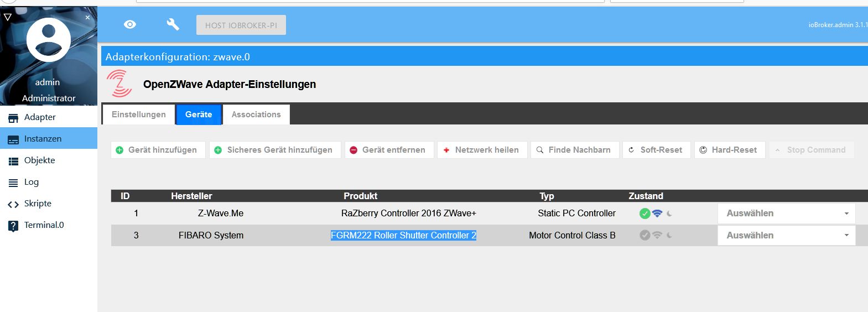
Task: Click 'RaZberry Controller 2016 ZWave+' cell
Action: (x=409, y=213)
